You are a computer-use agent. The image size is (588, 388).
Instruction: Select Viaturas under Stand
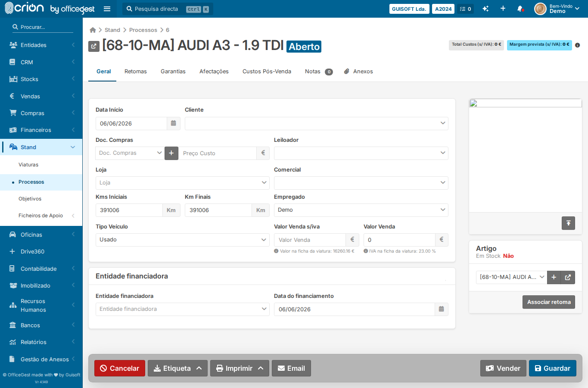point(41,165)
